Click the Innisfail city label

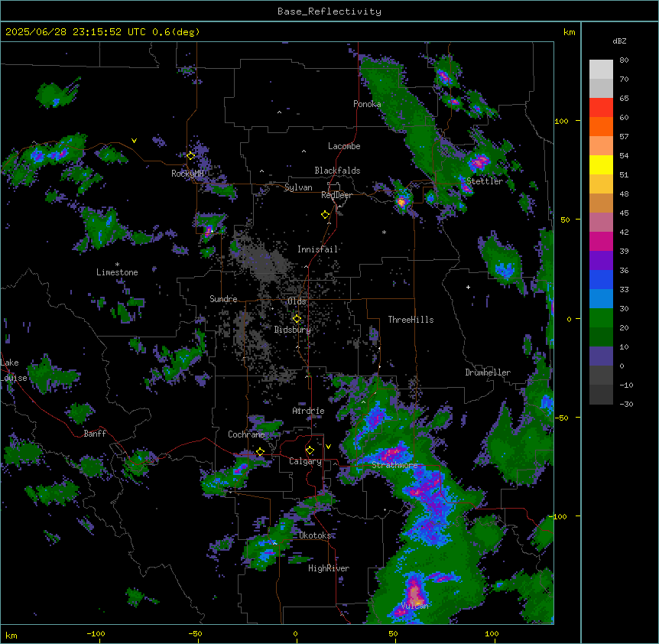tap(317, 249)
